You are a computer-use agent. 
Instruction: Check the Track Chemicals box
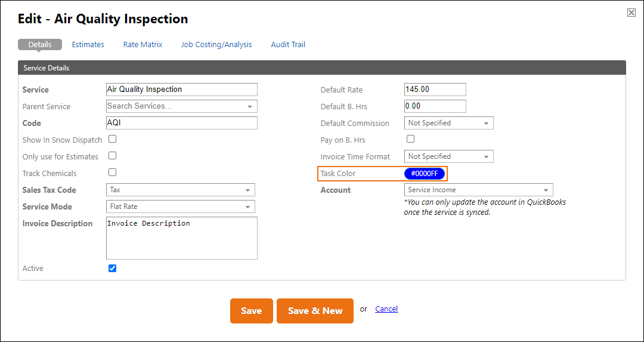(x=112, y=172)
